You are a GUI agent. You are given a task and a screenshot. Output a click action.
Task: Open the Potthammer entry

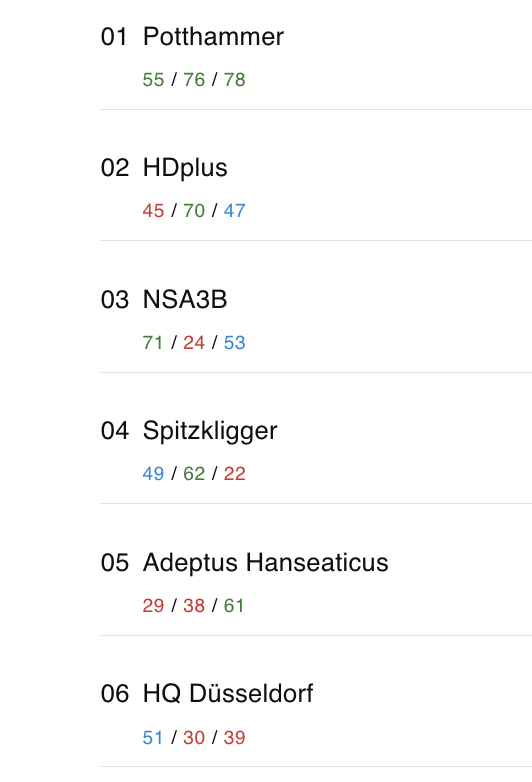point(316,55)
